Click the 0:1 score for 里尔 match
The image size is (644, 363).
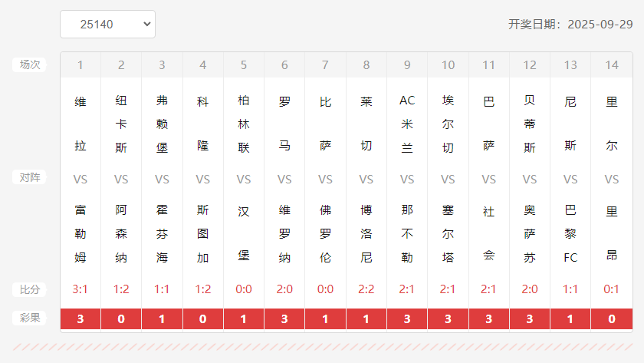click(x=611, y=289)
